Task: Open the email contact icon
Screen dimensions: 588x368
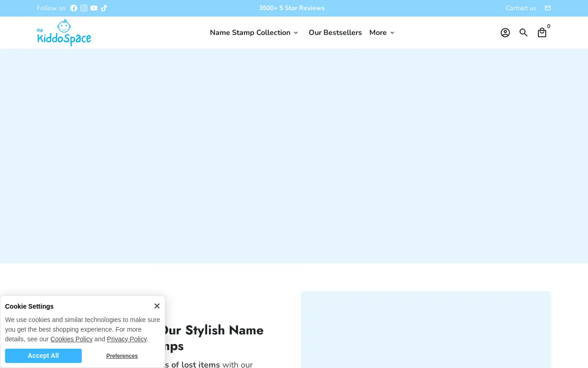Action: (x=548, y=8)
